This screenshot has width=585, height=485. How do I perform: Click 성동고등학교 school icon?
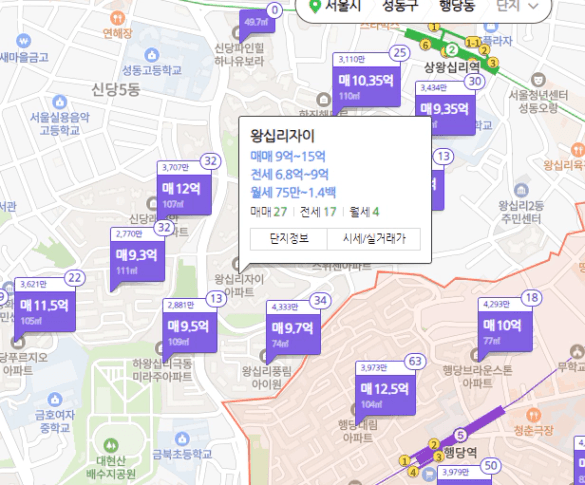click(151, 55)
